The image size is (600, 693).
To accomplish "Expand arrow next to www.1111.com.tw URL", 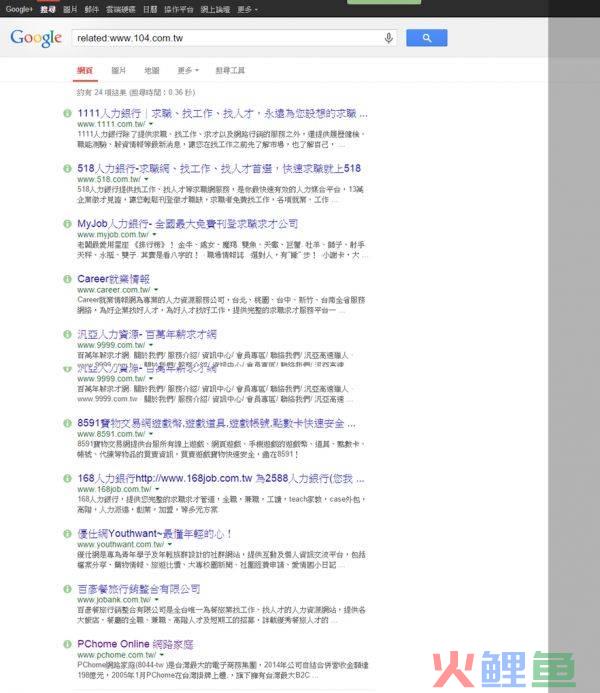I will pyautogui.click(x=151, y=124).
